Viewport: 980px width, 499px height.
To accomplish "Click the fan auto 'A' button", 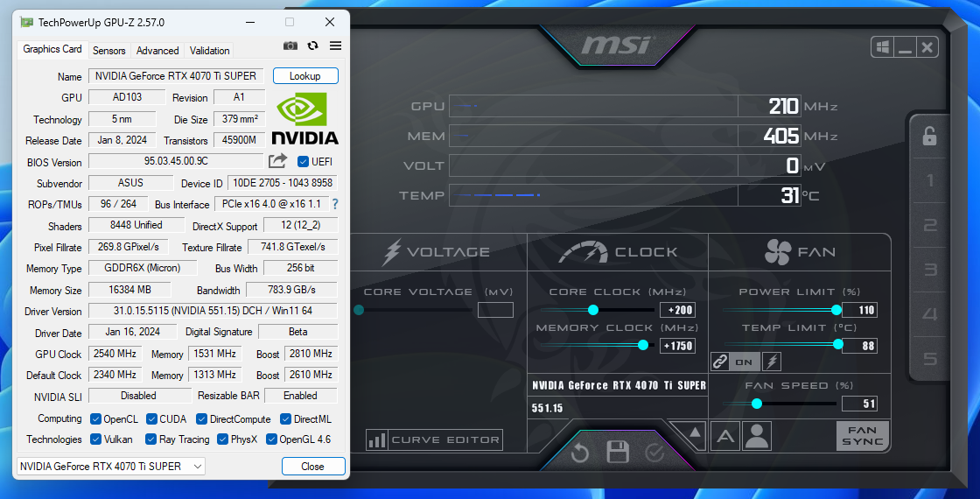I will pos(725,436).
